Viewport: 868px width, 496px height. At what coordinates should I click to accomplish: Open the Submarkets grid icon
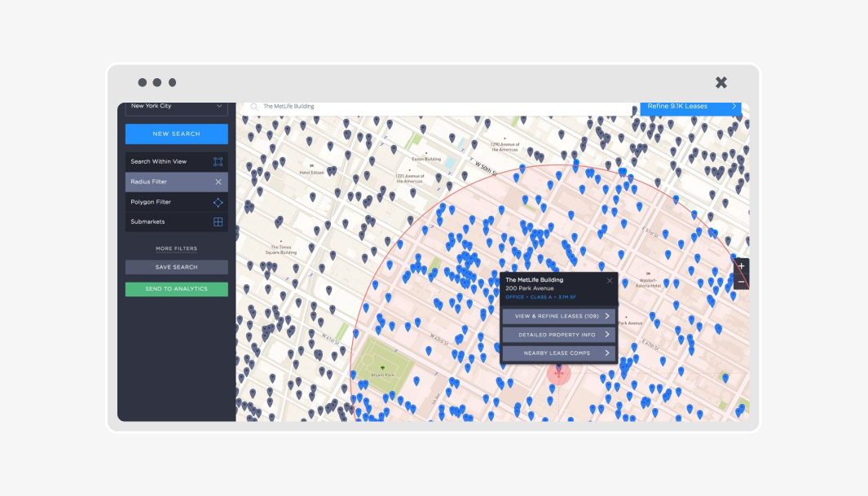218,222
